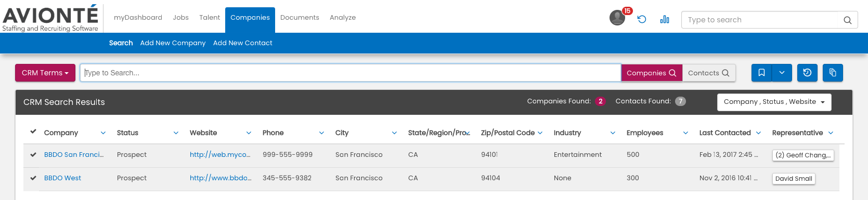Viewport: 868px width, 200px height.
Task: Expand the Status column filter chevron
Action: coord(176,133)
